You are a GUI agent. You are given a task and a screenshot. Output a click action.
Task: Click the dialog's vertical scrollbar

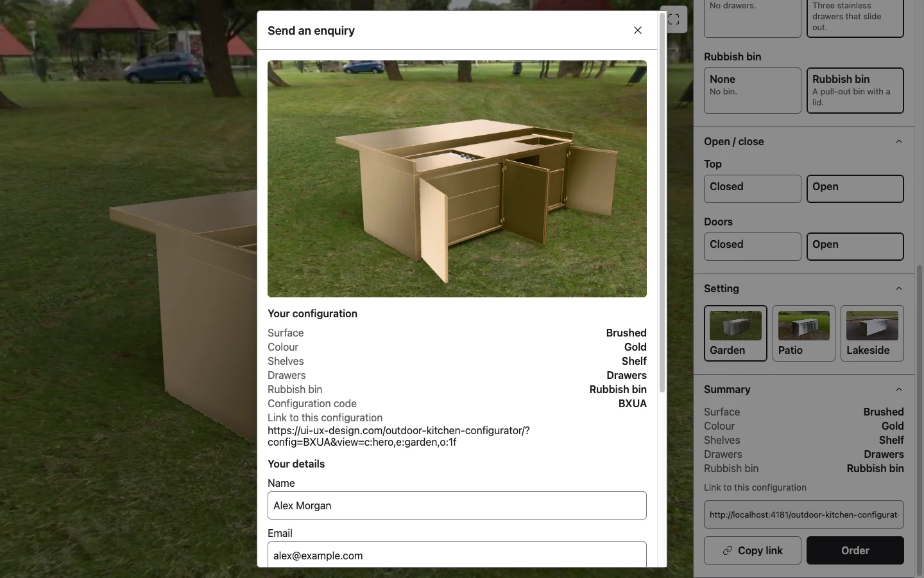click(662, 202)
